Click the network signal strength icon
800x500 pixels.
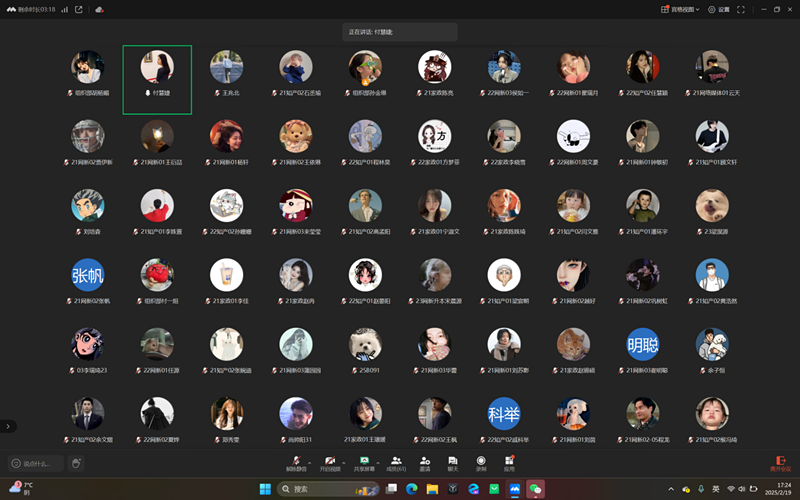(65, 9)
